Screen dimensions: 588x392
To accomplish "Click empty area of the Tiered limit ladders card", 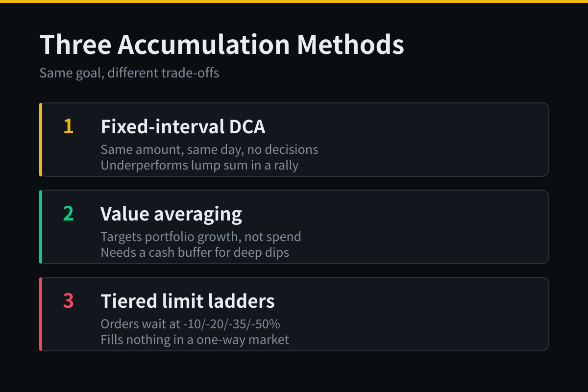I will (x=431, y=314).
